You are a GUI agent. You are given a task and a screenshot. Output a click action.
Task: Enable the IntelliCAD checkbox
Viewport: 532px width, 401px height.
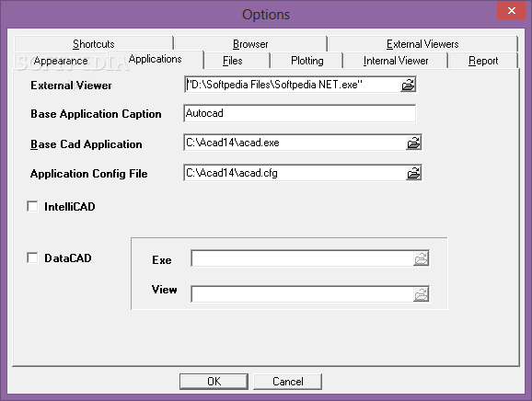(x=32, y=206)
